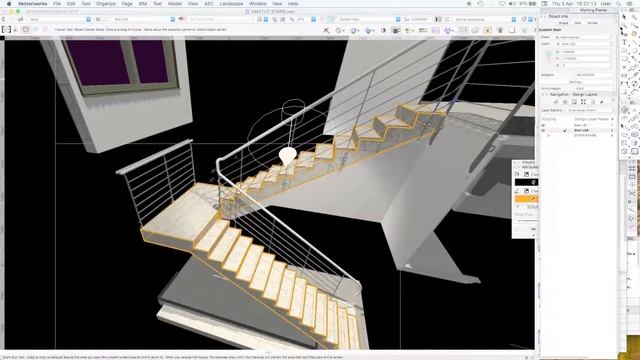This screenshot has height=360, width=640.
Task: Open Spotlight search in macOS menu bar
Action: coord(619,3)
